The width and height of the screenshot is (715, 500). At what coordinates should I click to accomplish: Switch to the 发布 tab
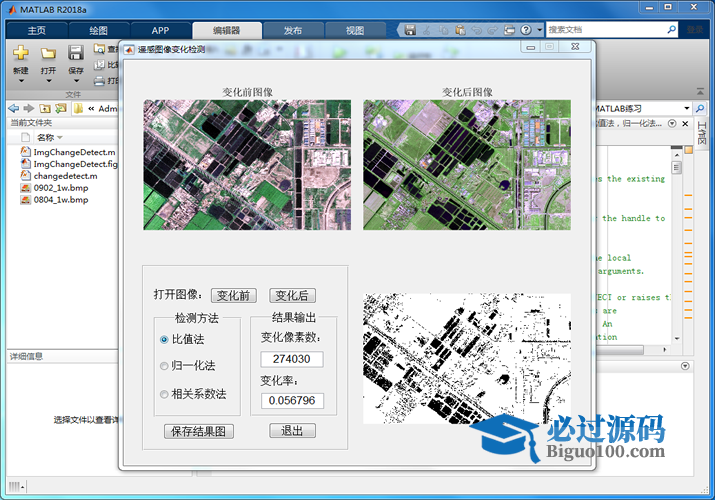pos(293,31)
